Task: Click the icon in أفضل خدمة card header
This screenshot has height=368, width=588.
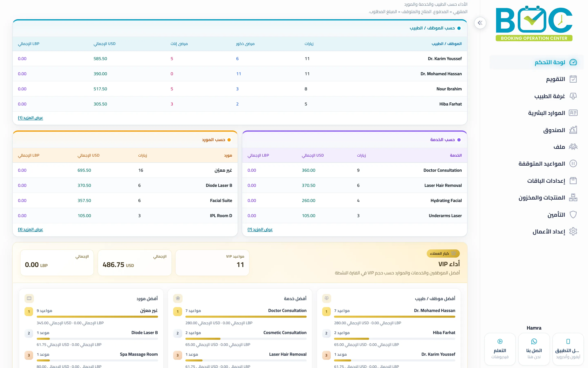Action: tap(178, 298)
